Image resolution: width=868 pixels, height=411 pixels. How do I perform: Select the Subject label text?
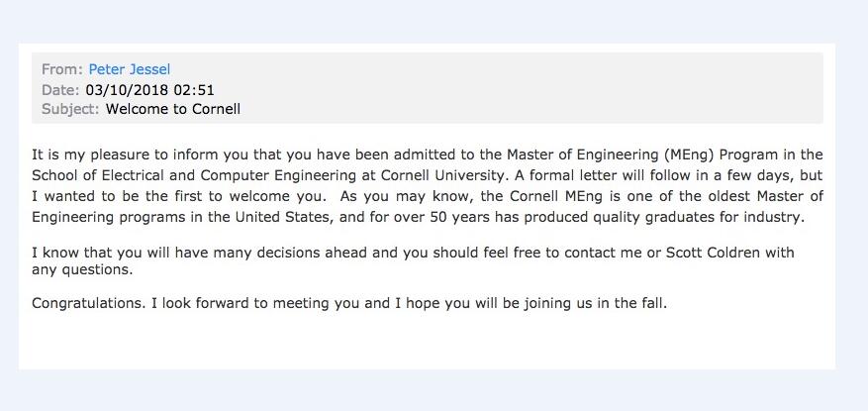70,109
